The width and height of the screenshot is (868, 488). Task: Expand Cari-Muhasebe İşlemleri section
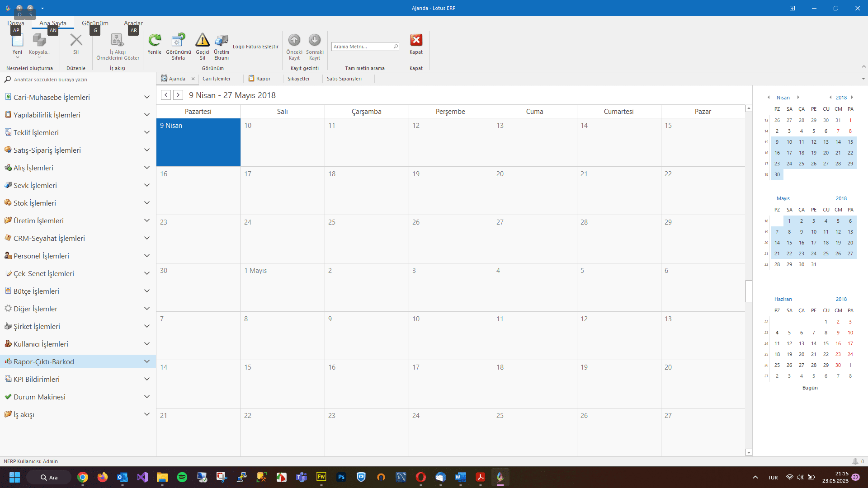(146, 97)
